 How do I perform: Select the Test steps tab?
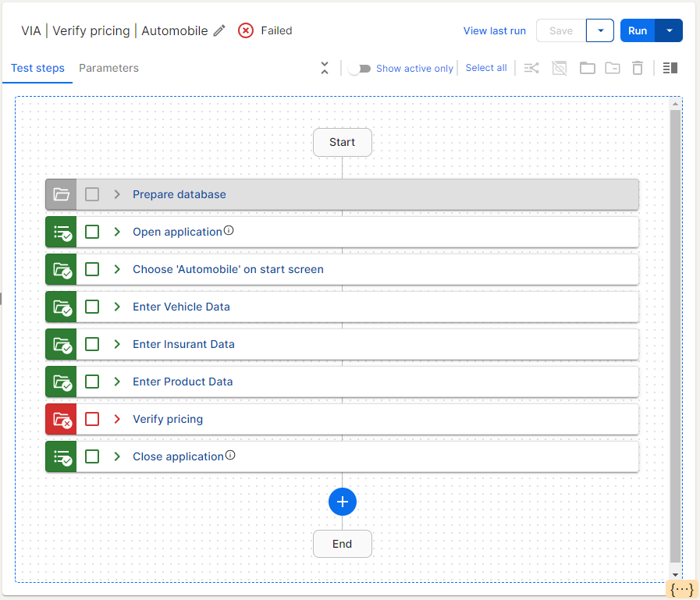37,68
